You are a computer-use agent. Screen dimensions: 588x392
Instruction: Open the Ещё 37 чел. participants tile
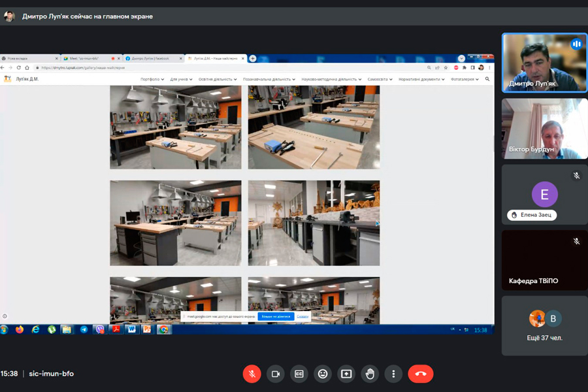(544, 326)
